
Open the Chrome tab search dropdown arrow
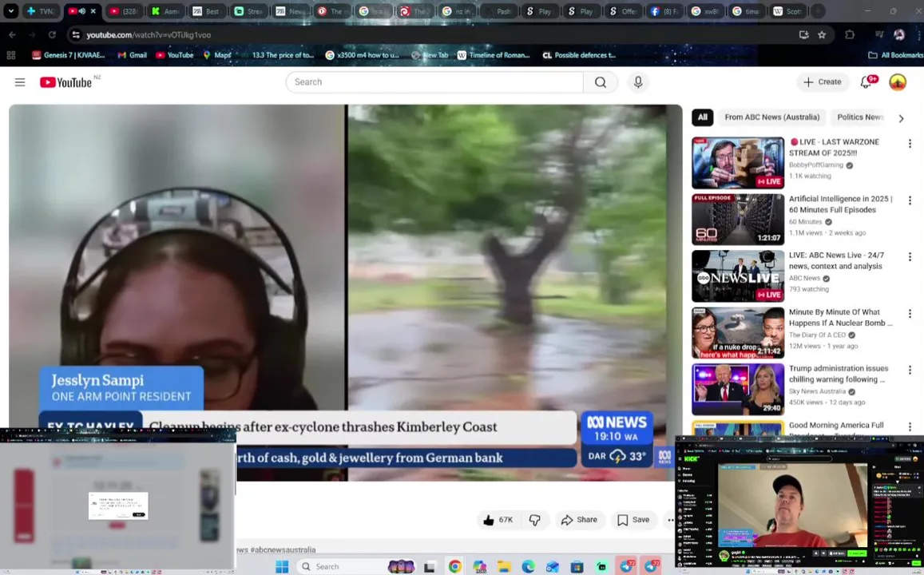(10, 11)
